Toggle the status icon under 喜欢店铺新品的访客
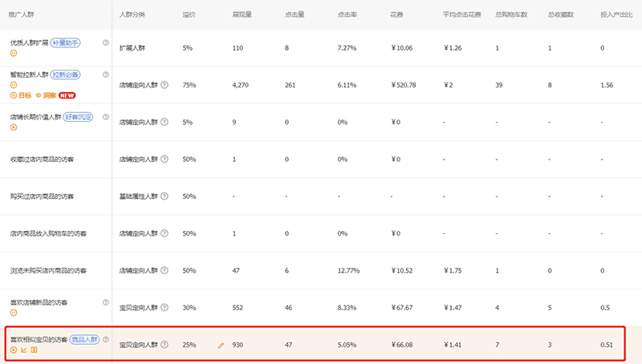 pos(14,313)
